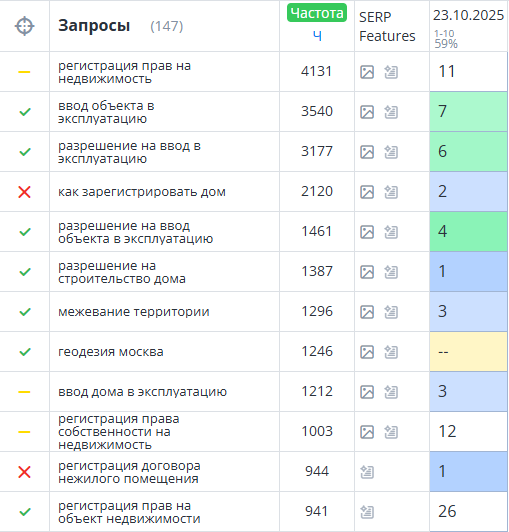Click the image SERP icon in row 1461
This screenshot has width=509, height=532.
coord(367,232)
